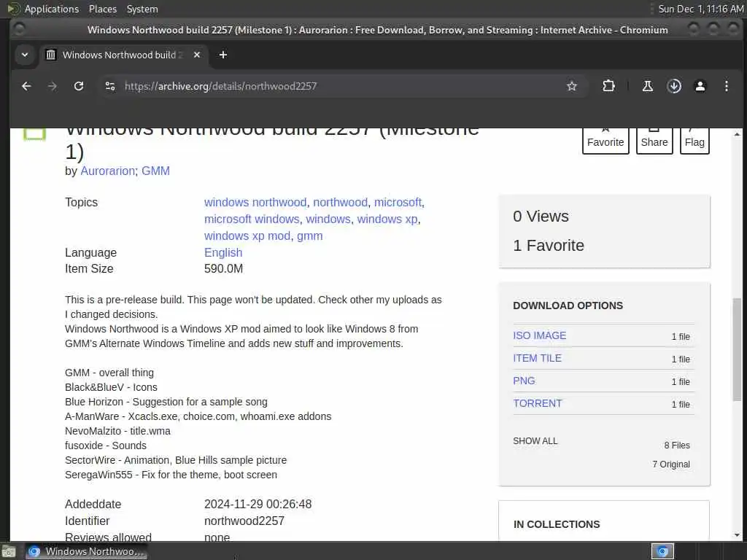747x560 pixels.
Task: Open the Applications menu
Action: pos(52,9)
